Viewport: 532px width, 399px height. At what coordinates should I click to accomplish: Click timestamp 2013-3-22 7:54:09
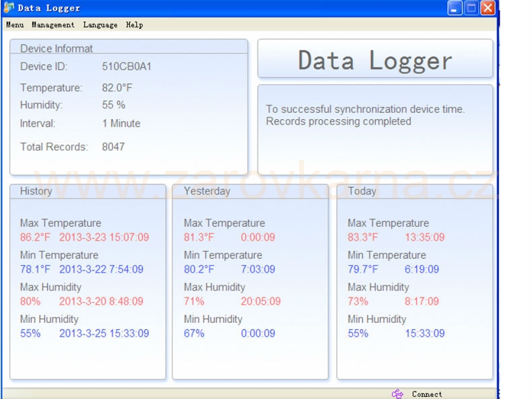click(x=101, y=270)
